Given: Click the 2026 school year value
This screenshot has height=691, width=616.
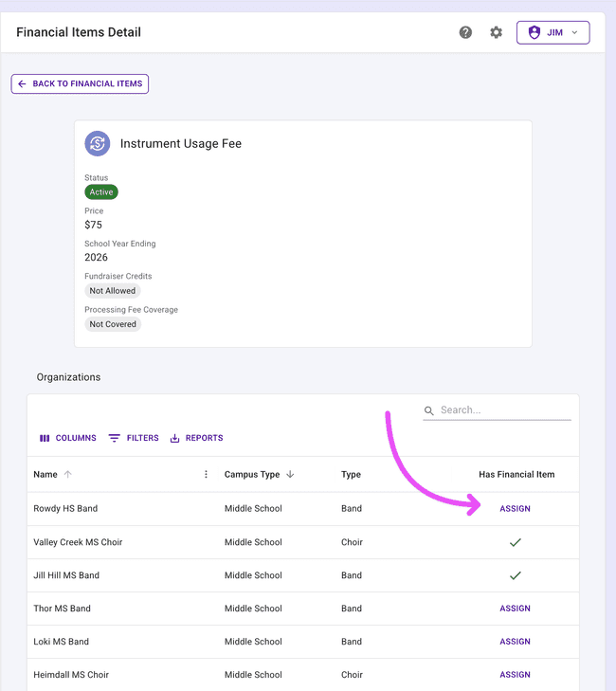Looking at the screenshot, I should pos(96,258).
